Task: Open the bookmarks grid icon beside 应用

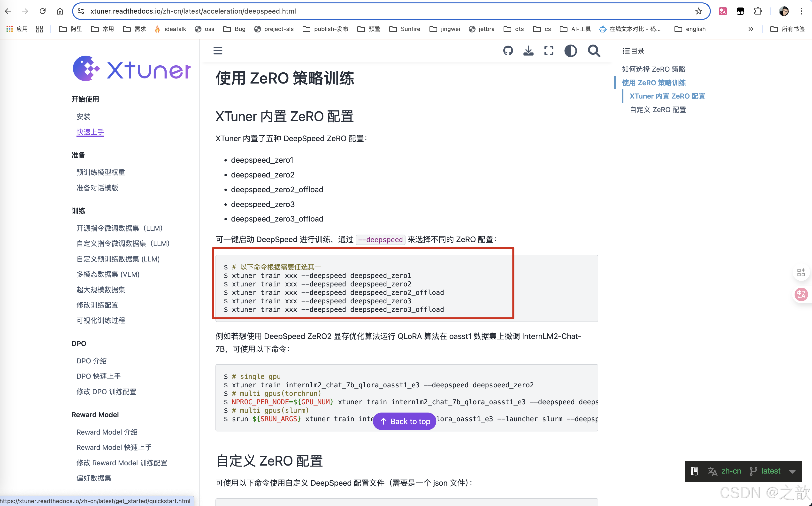Action: coord(40,29)
